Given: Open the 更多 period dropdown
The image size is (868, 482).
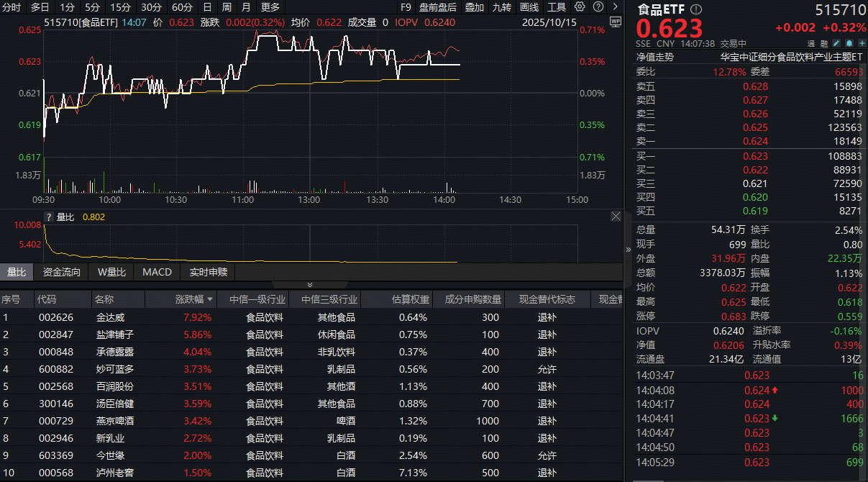Looking at the screenshot, I should click(269, 7).
